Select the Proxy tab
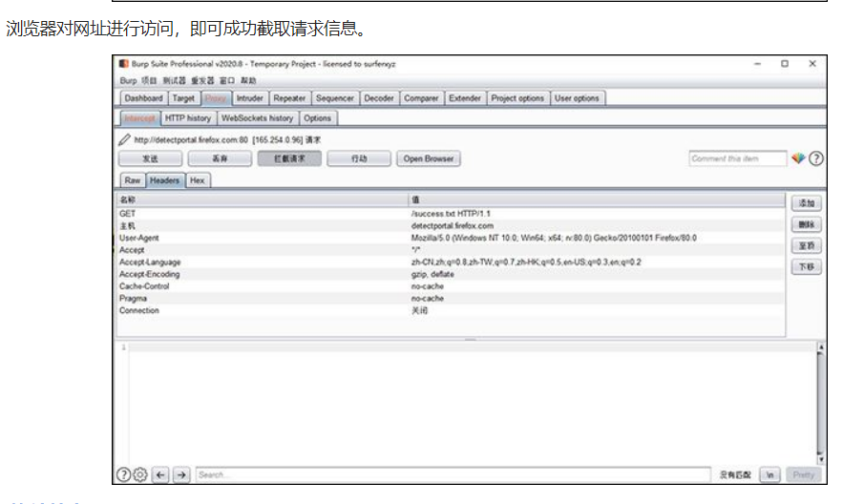The width and height of the screenshot is (843, 504). point(216,98)
